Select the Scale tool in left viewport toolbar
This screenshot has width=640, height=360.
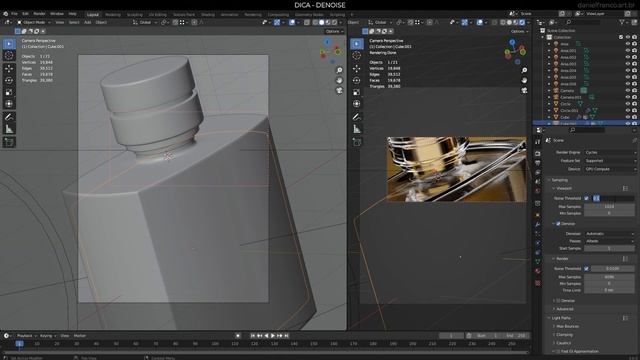tap(9, 92)
